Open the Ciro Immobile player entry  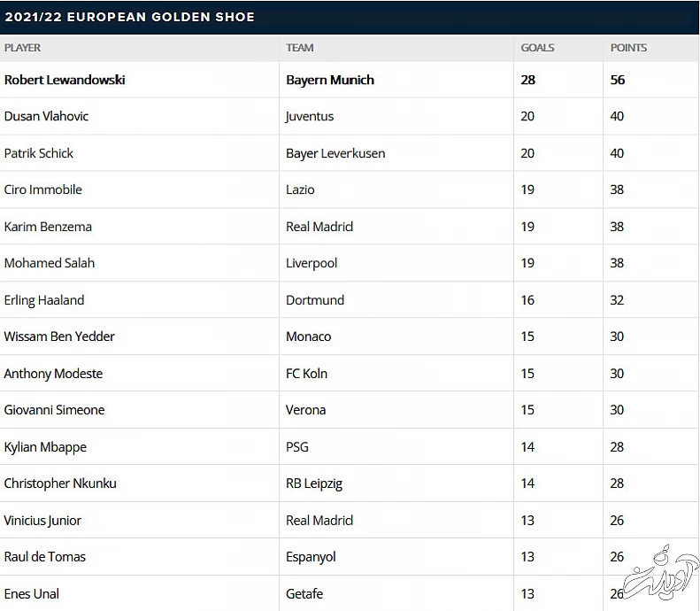pyautogui.click(x=43, y=189)
